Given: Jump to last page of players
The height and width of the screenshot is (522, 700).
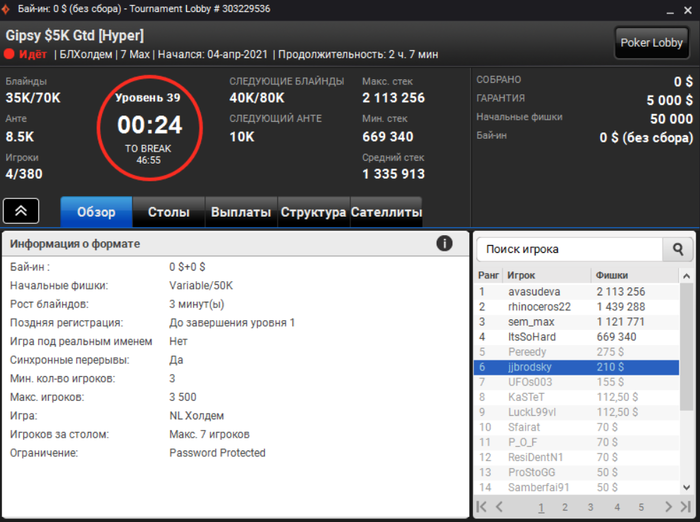Looking at the screenshot, I should click(686, 507).
